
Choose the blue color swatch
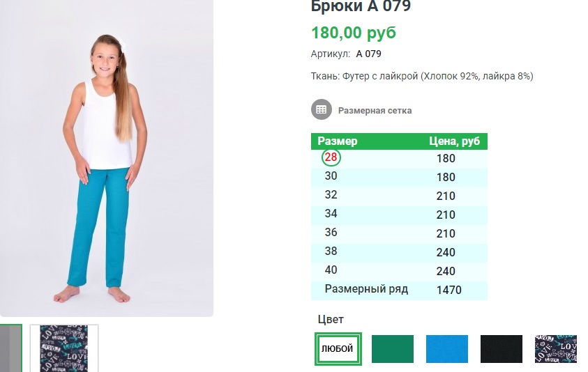(x=446, y=349)
